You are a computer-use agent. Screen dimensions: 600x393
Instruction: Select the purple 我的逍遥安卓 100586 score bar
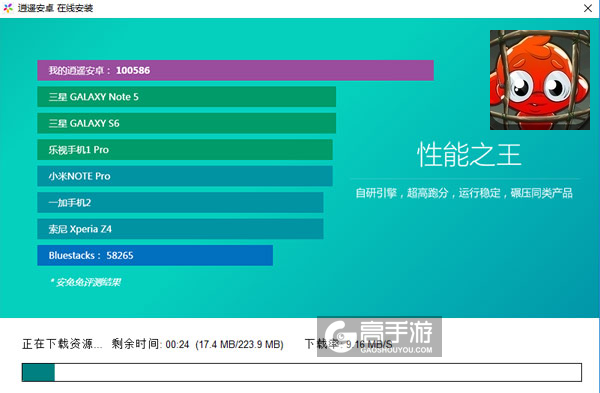coord(235,70)
